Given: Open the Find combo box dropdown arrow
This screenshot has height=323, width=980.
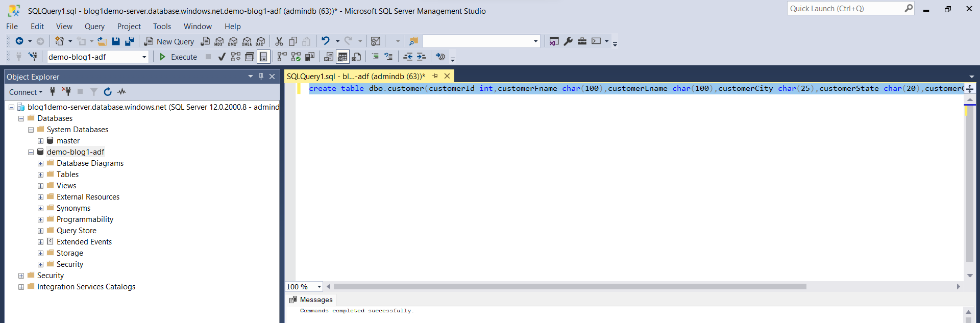Looking at the screenshot, I should coord(535,41).
